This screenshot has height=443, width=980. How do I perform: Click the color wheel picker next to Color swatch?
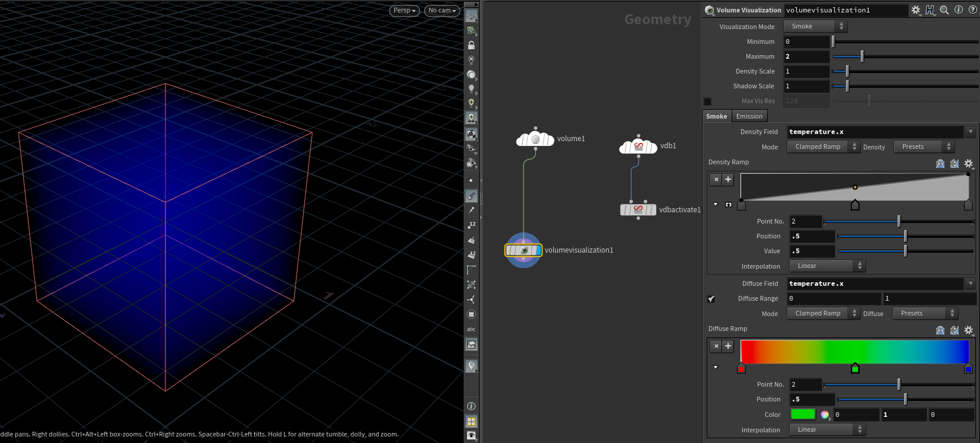[825, 415]
